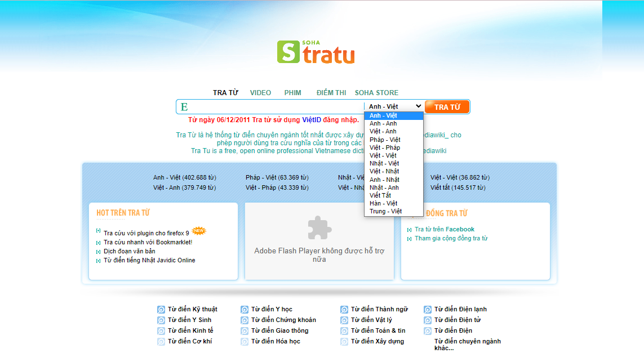Screen dimensions: 644x362
Task: Click the icon beside Từ điển Thành ngữ
Action: pos(344,310)
